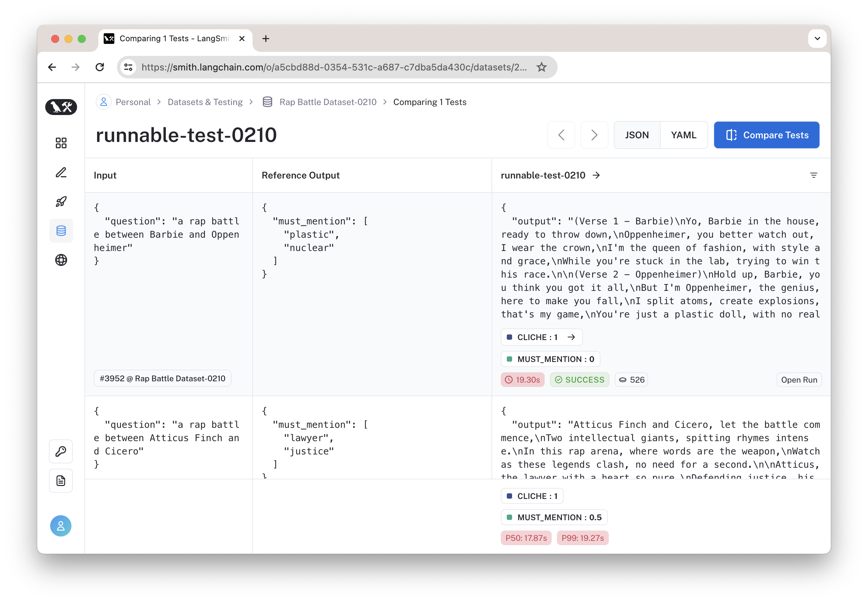Click the MUST_MENTION : 0 feedback chip
This screenshot has height=603, width=868.
tap(550, 359)
